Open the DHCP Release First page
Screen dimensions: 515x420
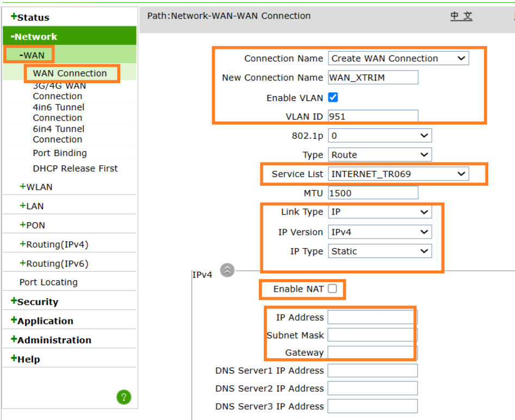coord(75,168)
